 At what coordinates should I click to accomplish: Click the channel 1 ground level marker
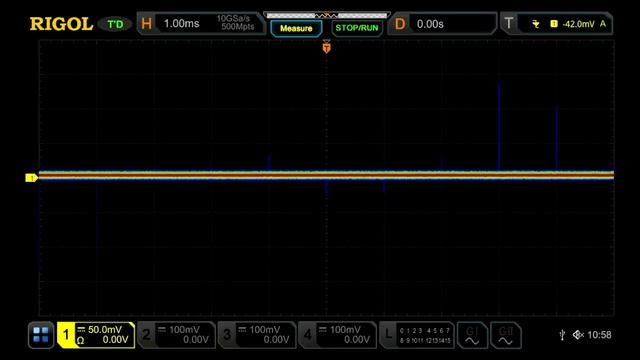(31, 178)
